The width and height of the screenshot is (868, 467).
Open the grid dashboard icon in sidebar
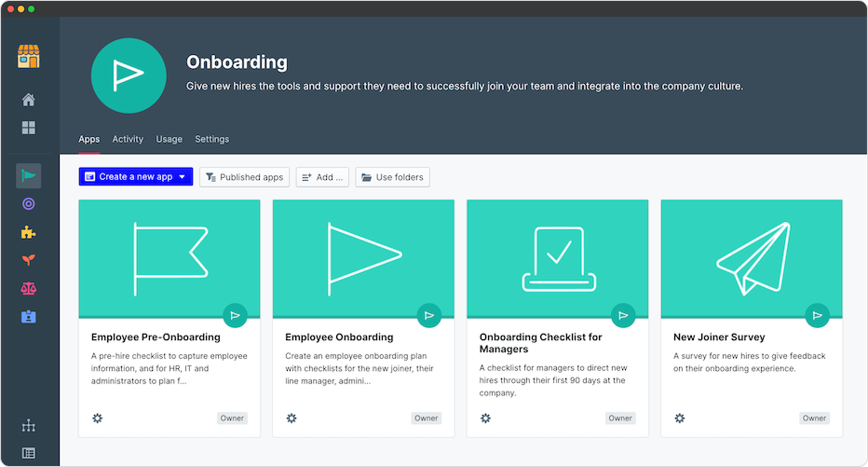[x=29, y=128]
